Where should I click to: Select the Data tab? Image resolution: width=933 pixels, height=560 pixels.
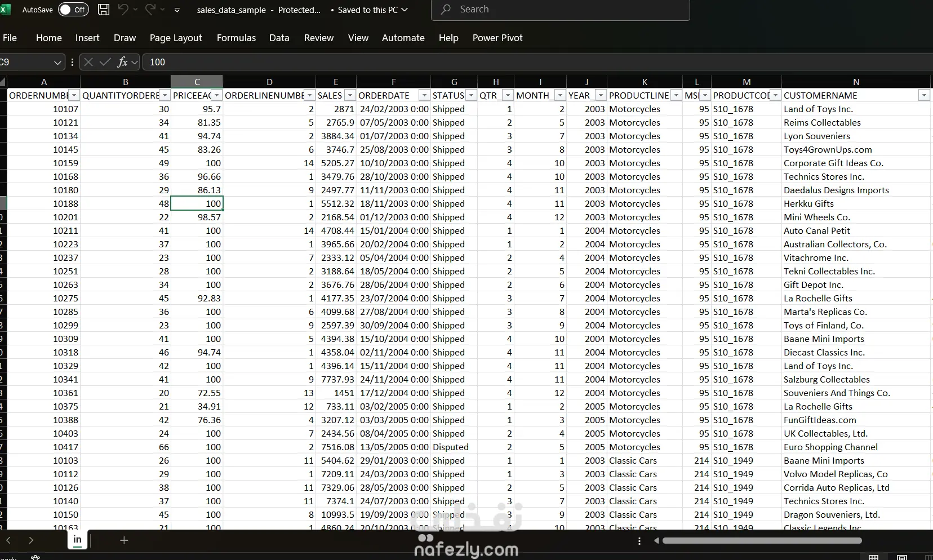pyautogui.click(x=279, y=38)
